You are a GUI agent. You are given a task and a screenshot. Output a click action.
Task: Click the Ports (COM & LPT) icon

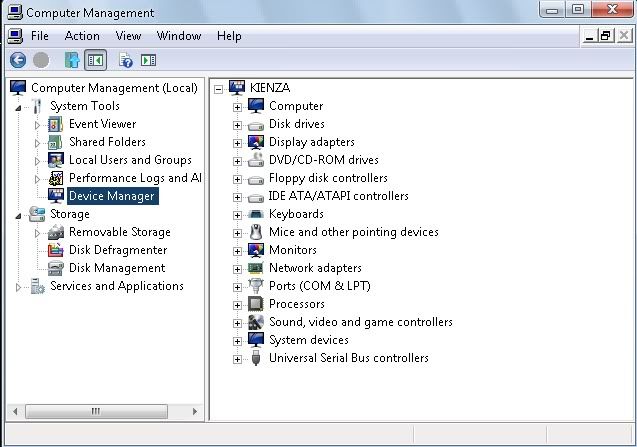coord(256,286)
